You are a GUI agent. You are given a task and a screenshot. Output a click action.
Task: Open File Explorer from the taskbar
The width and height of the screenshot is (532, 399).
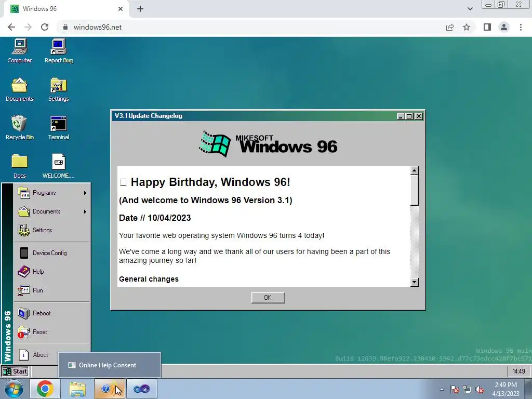77,389
